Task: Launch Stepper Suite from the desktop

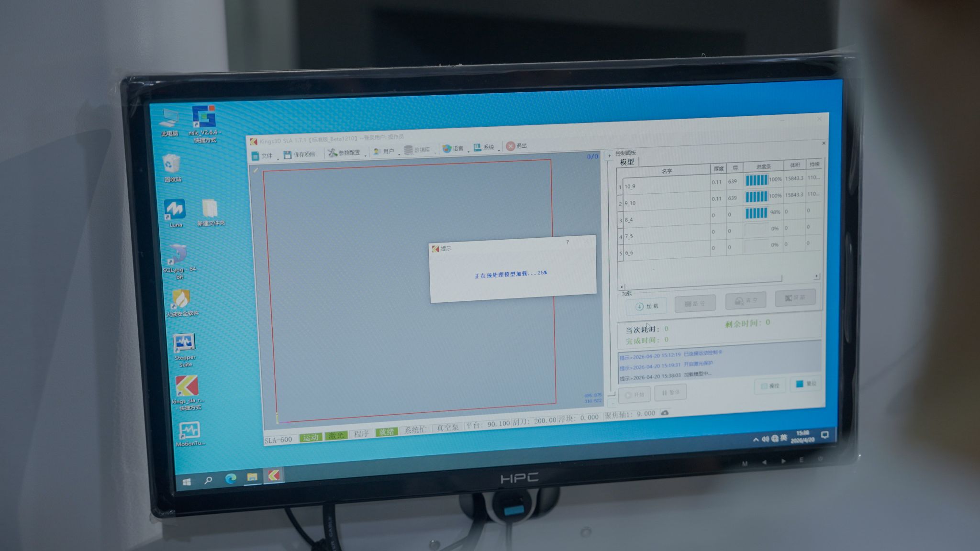Action: (185, 350)
